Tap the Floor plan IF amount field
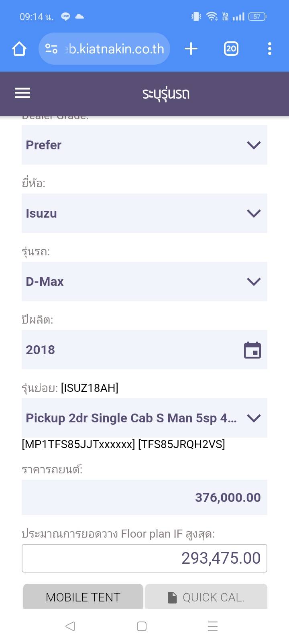289x644 pixels. tap(144, 558)
